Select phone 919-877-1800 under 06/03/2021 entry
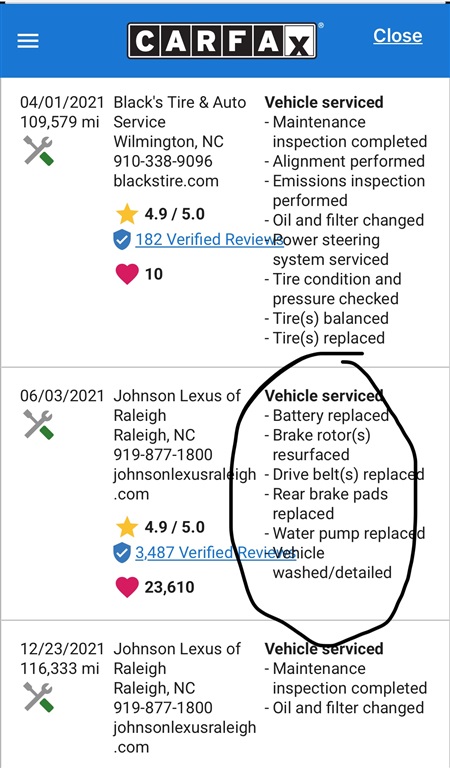 pos(163,455)
